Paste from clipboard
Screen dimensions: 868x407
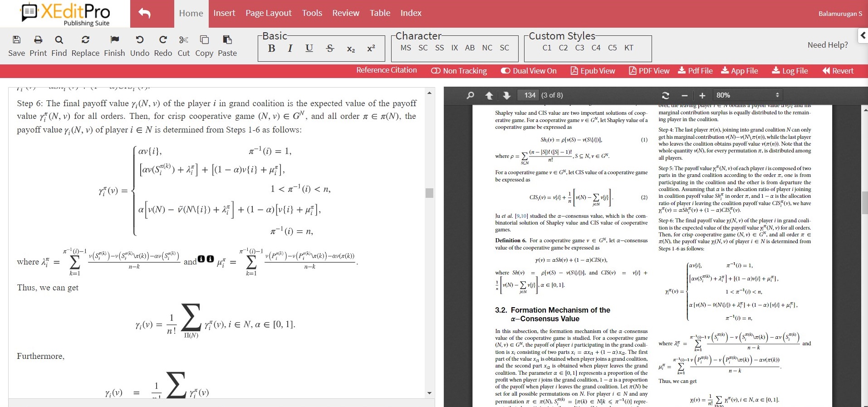(x=227, y=40)
